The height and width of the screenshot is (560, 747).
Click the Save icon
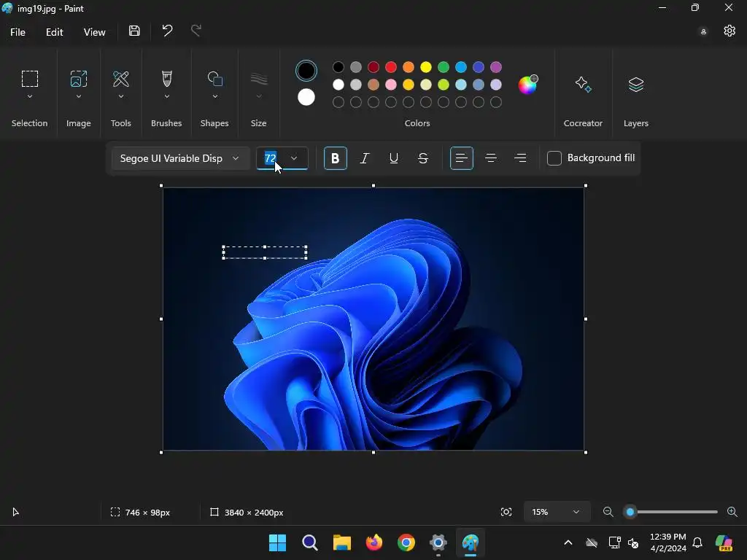point(134,31)
